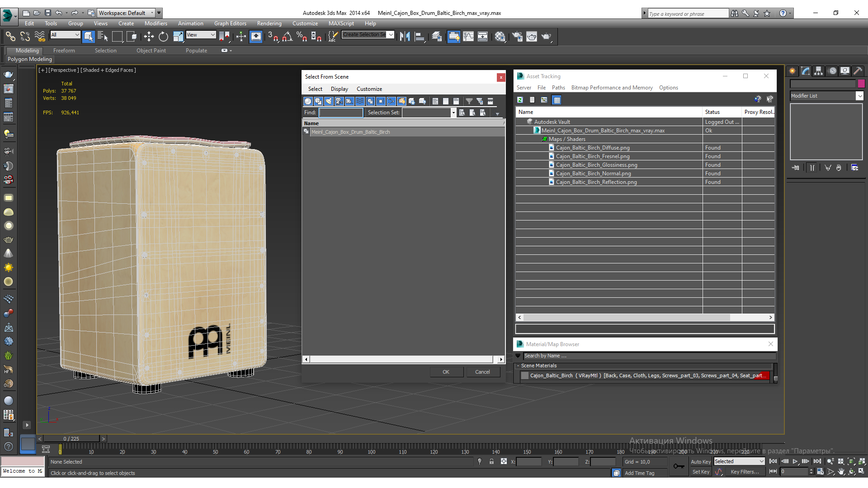Click the Set Key button
Screen dimensions: 868x488
pyautogui.click(x=700, y=472)
